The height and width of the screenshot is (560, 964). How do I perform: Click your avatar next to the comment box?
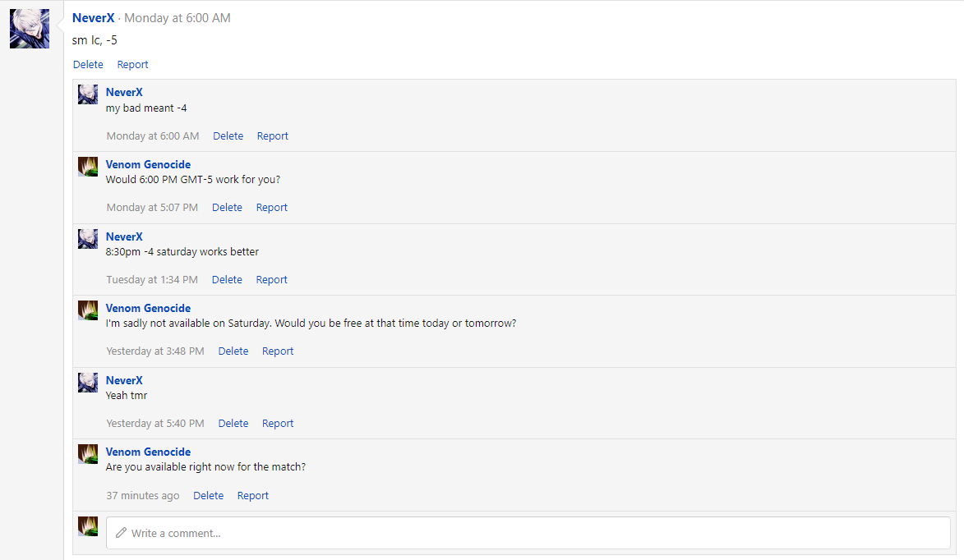[x=88, y=526]
